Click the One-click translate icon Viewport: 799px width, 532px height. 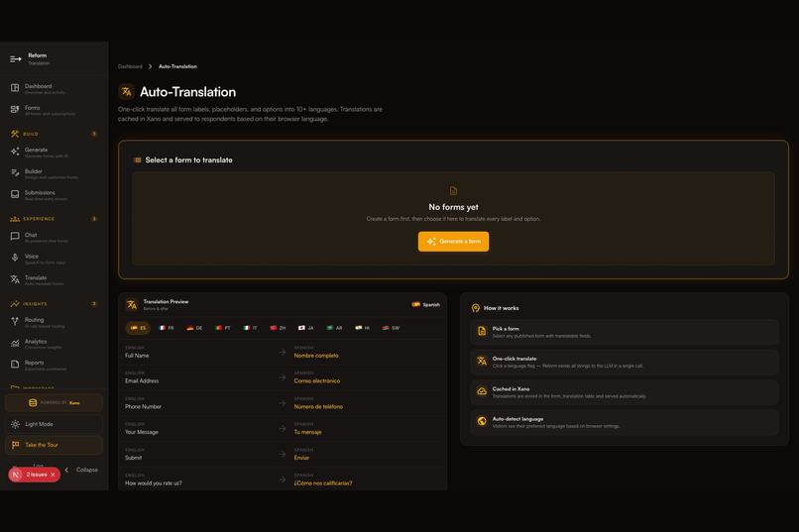pos(482,362)
